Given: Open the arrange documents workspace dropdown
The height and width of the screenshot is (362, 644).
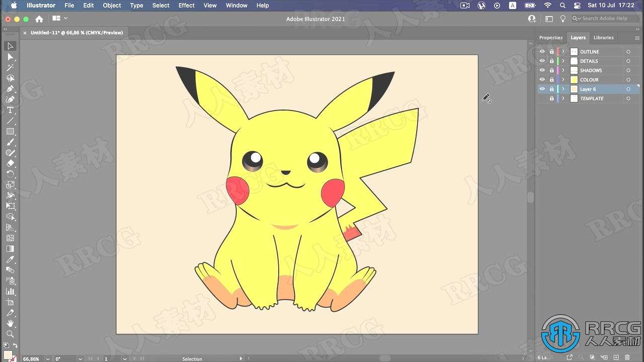Looking at the screenshot, I should [60, 19].
